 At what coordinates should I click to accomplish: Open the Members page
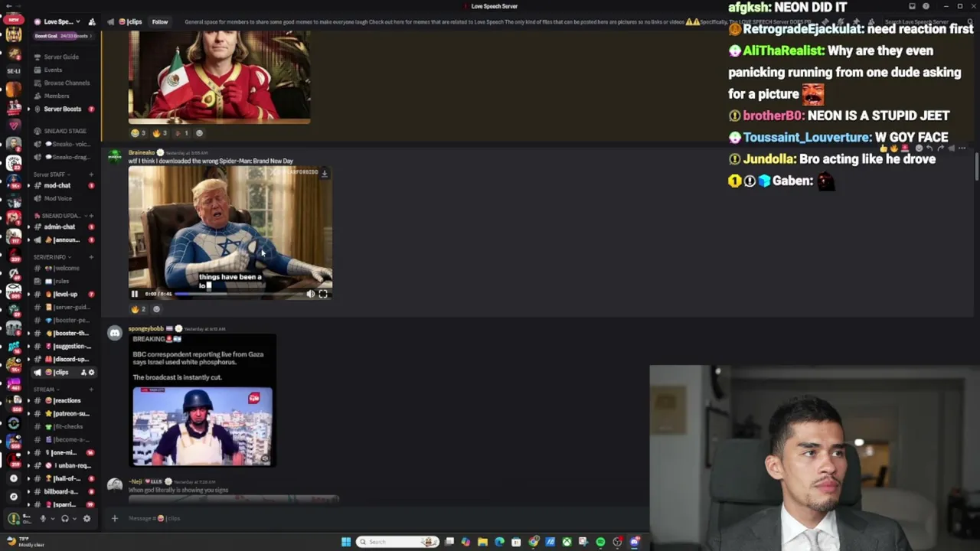57,96
